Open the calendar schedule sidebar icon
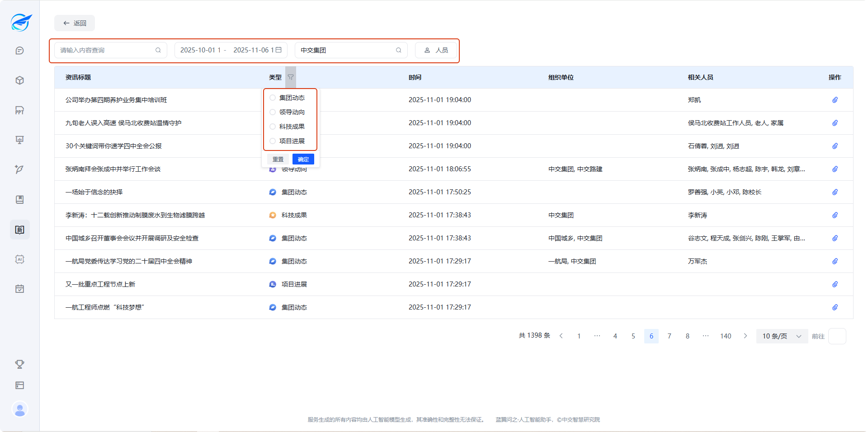This screenshot has height=432, width=868. coord(19,289)
